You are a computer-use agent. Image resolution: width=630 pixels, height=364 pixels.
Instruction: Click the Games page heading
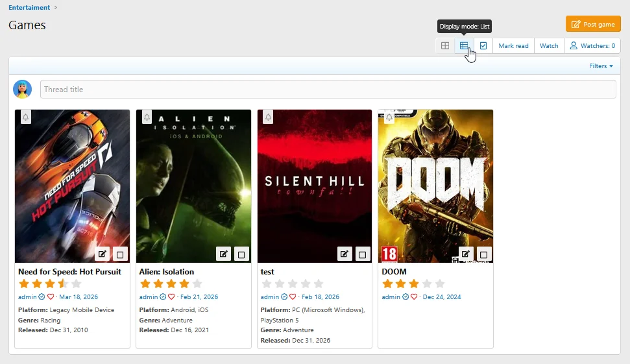pos(27,25)
